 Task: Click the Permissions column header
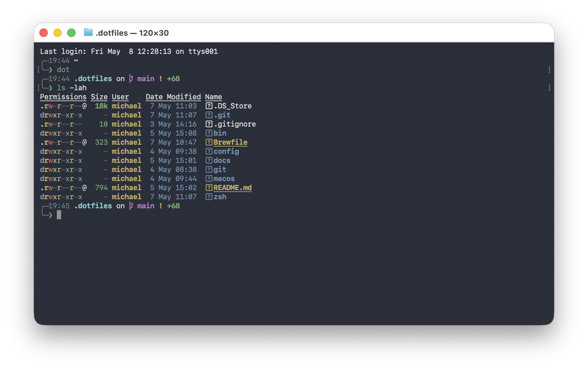[x=63, y=97]
